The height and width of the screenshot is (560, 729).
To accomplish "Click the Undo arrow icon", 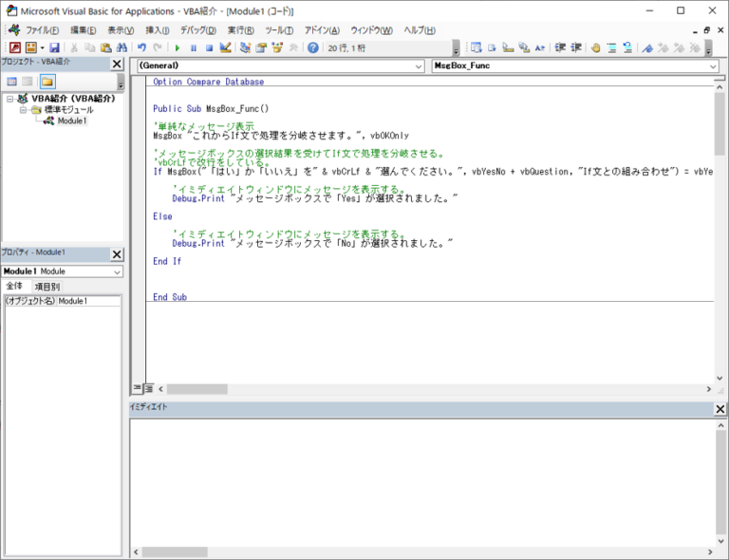I will (141, 47).
